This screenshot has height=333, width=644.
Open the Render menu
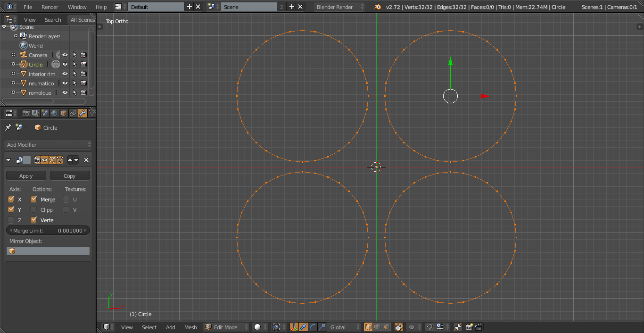click(50, 7)
